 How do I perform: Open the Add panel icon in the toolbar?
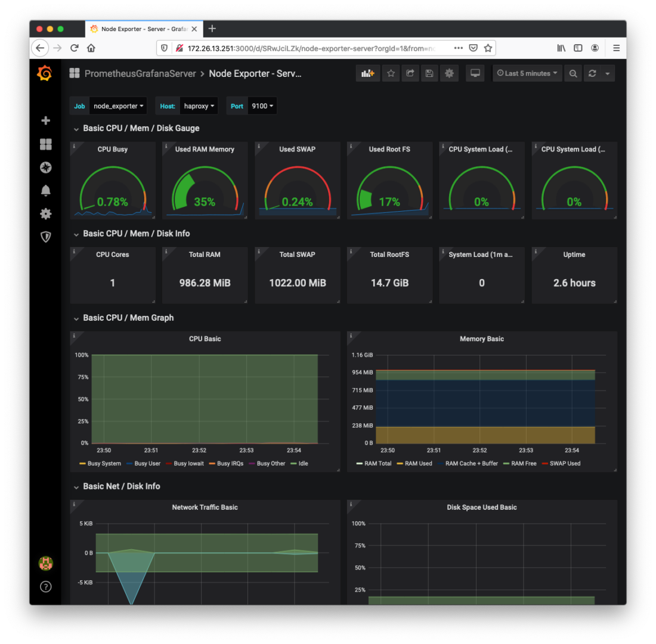[x=367, y=73]
